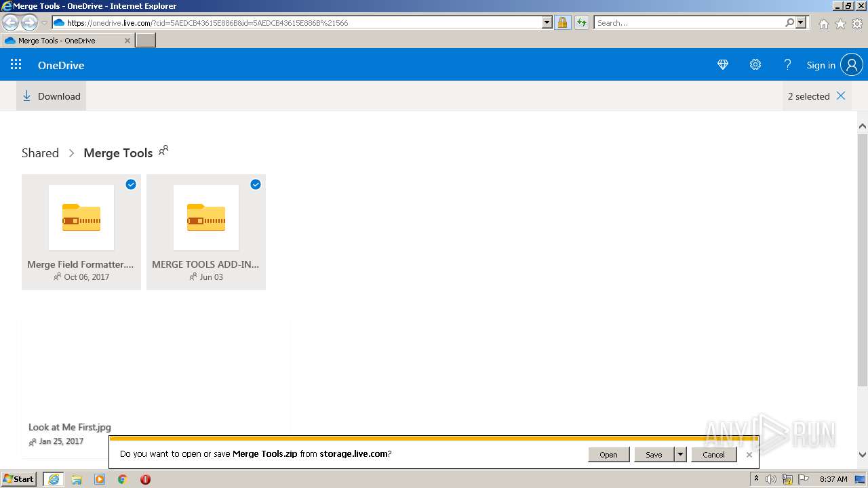Open the help question mark

787,64
